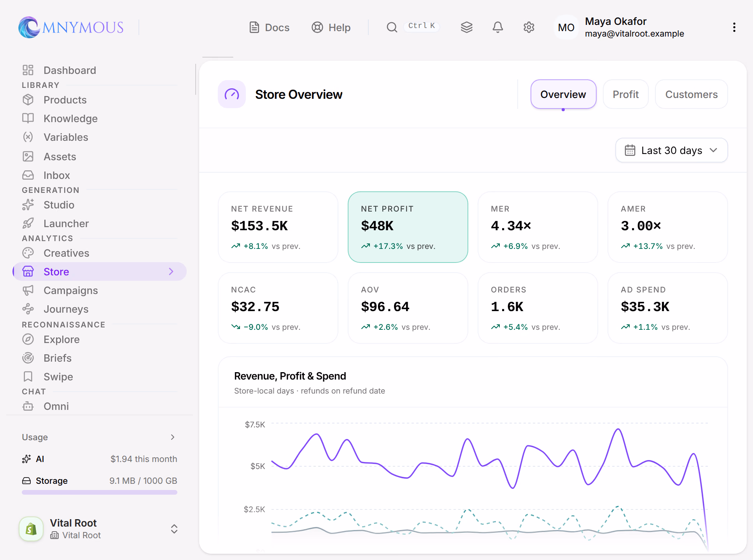Click the Omni bot icon
Viewport: 753px width, 560px height.
28,406
